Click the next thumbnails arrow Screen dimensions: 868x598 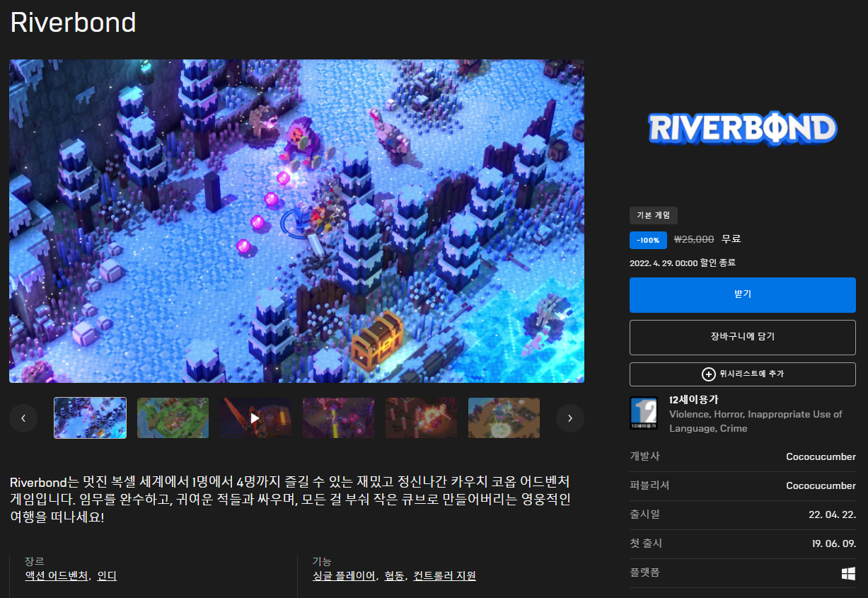[570, 418]
